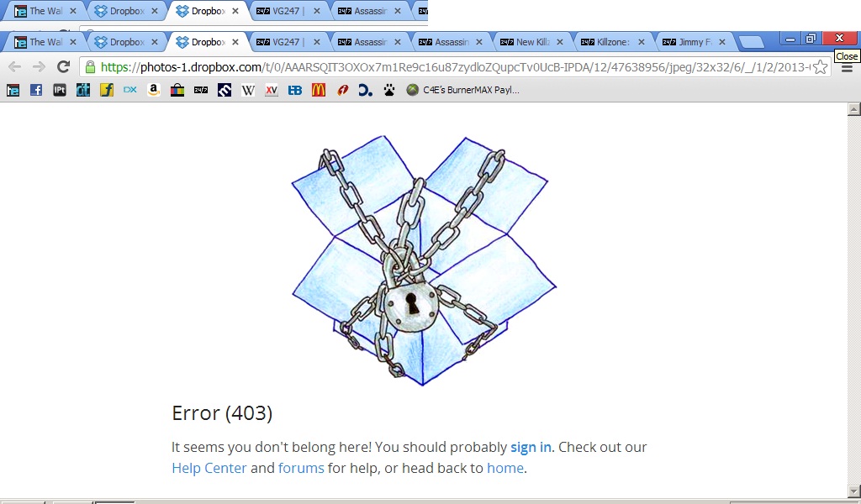Click the locked Dropbox box illustration

click(x=424, y=260)
